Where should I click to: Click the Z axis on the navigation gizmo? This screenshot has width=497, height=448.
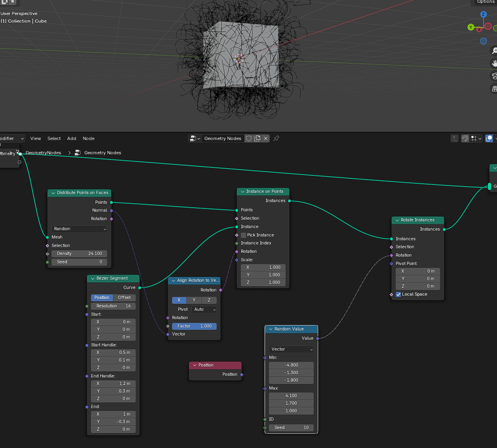coord(483,14)
